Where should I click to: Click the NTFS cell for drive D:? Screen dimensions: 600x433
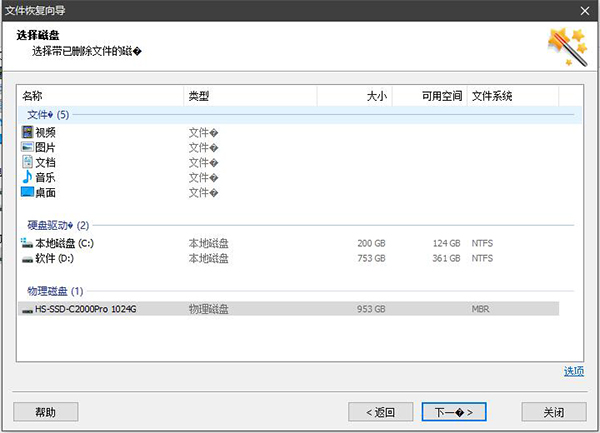click(482, 258)
